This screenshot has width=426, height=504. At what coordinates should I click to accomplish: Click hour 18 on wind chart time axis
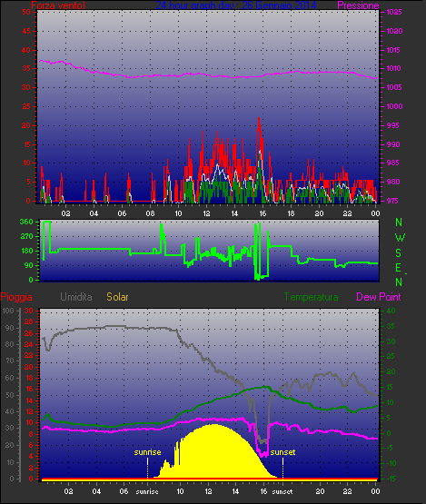click(291, 213)
